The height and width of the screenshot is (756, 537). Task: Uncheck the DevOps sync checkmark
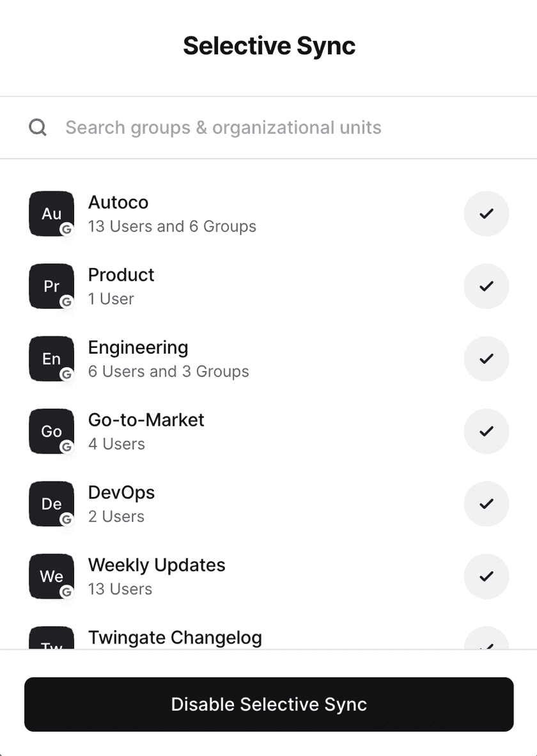(x=486, y=503)
